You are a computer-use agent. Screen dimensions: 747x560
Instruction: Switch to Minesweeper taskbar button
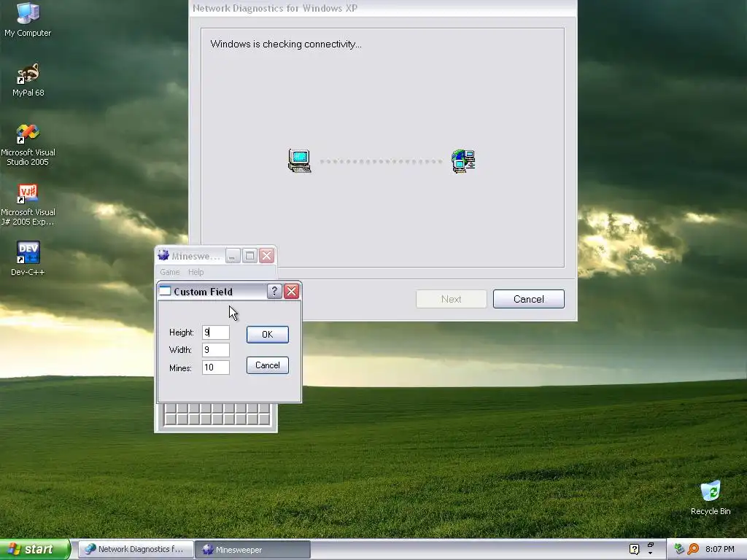coord(252,549)
